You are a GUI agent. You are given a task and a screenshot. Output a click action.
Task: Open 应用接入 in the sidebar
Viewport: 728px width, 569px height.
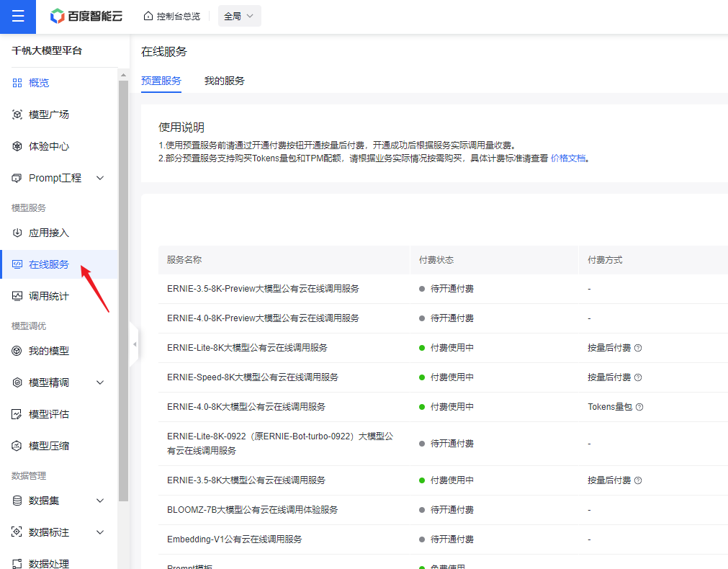click(49, 233)
